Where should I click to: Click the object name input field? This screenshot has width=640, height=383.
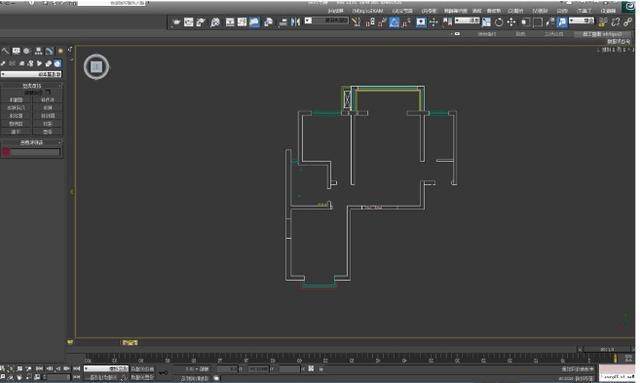(35, 152)
